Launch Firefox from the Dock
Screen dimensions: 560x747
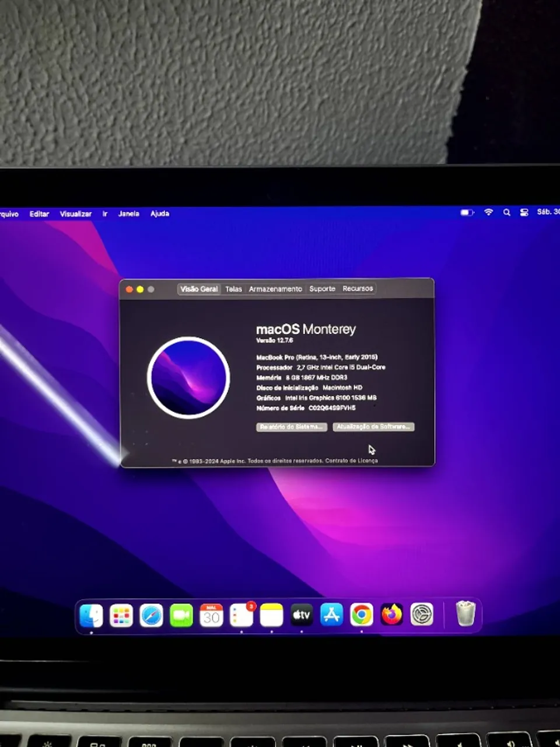[x=391, y=615]
